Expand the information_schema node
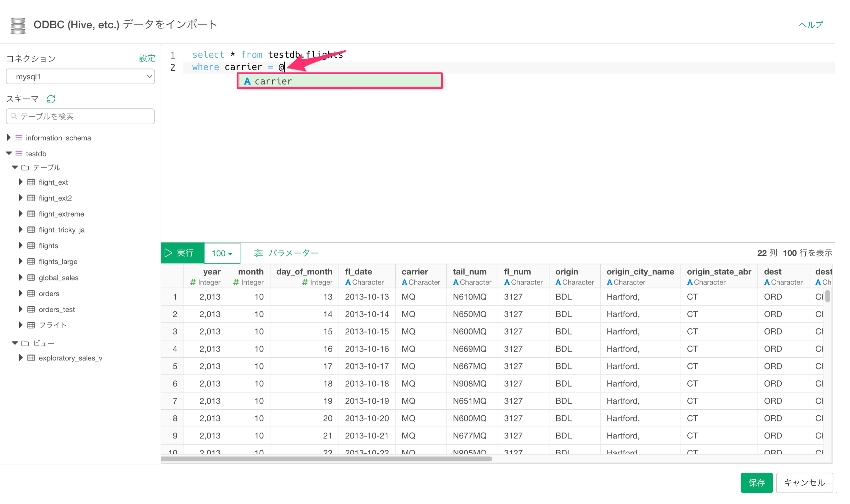The image size is (850, 504). tap(9, 138)
